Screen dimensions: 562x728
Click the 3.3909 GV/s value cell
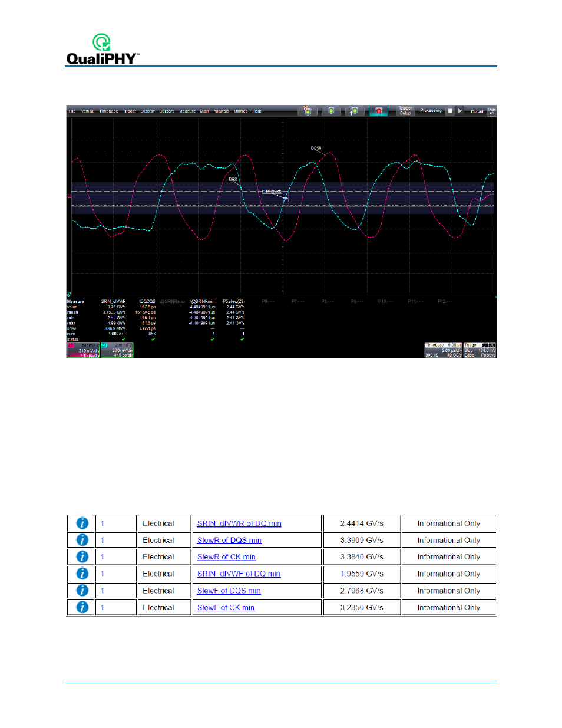pyautogui.click(x=362, y=540)
